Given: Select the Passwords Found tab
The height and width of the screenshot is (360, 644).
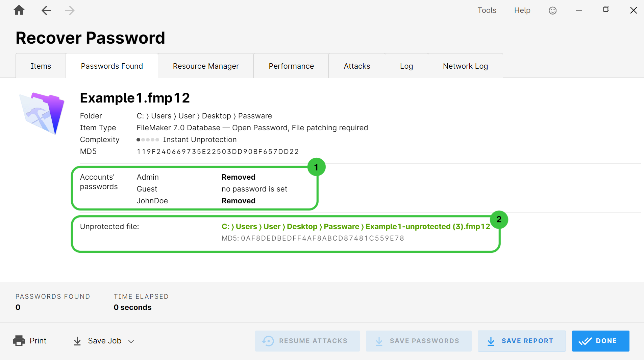Looking at the screenshot, I should pyautogui.click(x=112, y=66).
